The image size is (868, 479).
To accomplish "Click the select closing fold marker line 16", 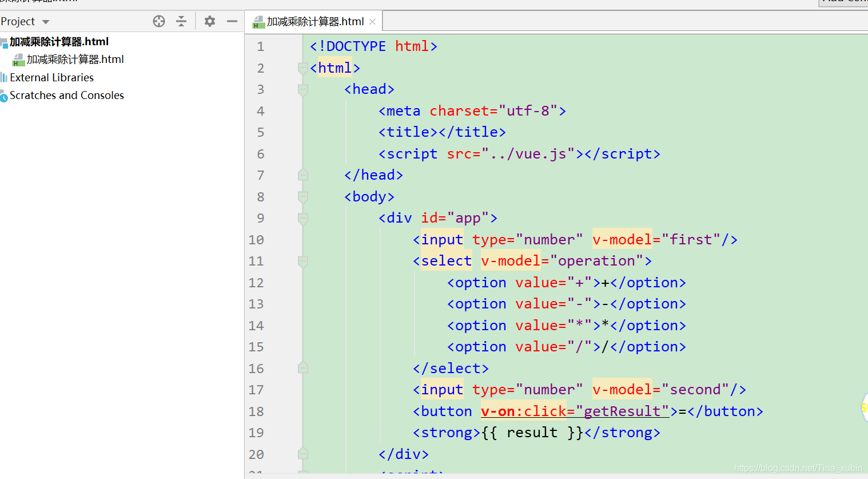I will click(x=303, y=368).
